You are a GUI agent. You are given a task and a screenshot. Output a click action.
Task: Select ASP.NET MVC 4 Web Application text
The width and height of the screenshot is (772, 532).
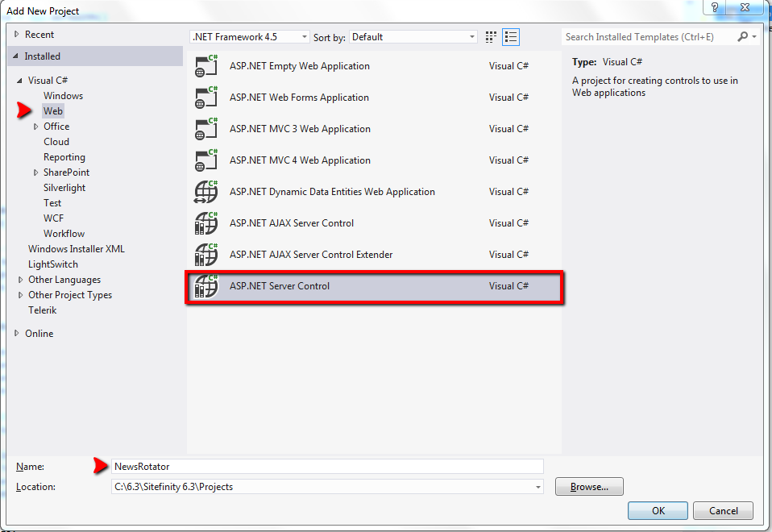pos(300,160)
